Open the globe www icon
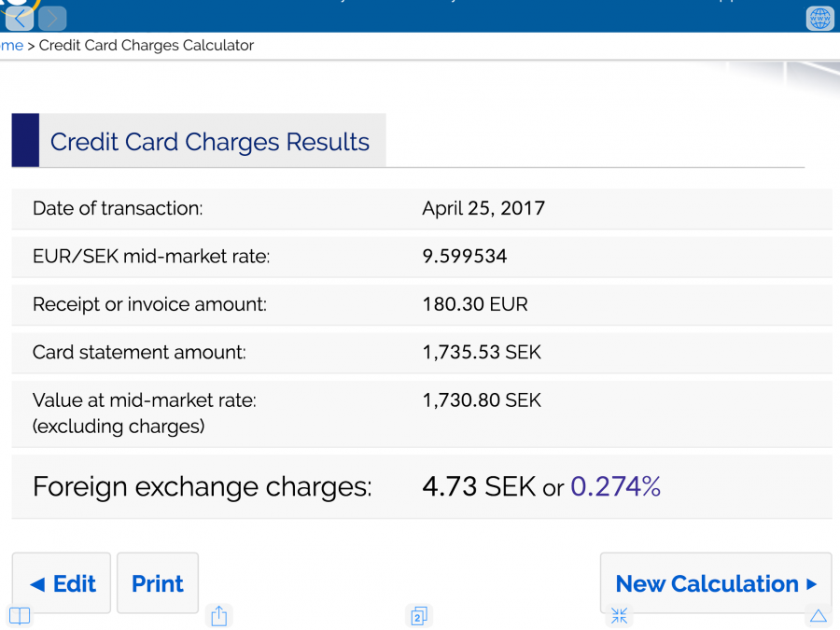Screen dimensions: 840x630 pyautogui.click(x=819, y=18)
